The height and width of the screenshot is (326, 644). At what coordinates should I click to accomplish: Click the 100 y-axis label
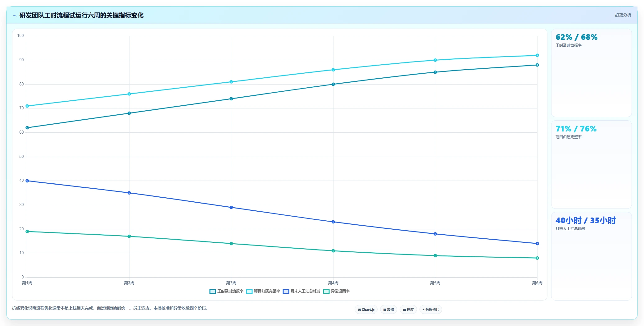pos(20,36)
